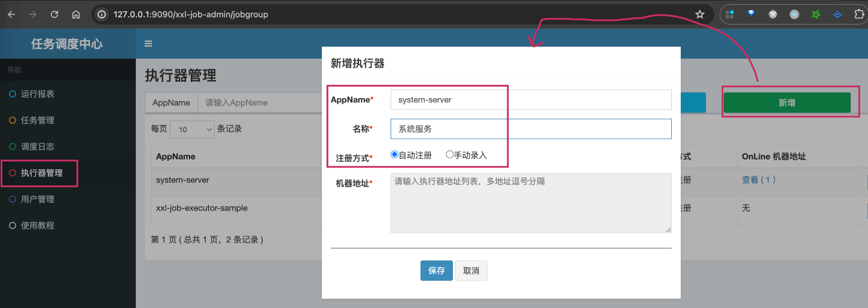Bookmark this page with the star icon

coord(699,14)
